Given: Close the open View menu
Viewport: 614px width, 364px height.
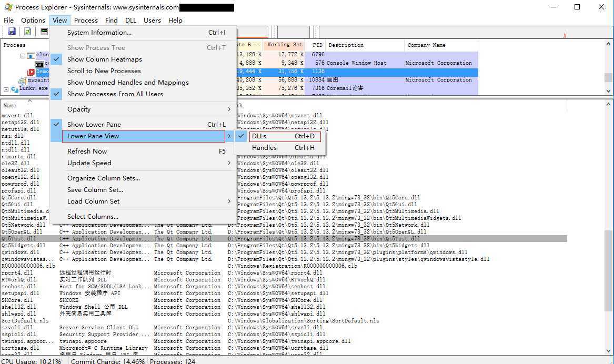Looking at the screenshot, I should pyautogui.click(x=59, y=21).
